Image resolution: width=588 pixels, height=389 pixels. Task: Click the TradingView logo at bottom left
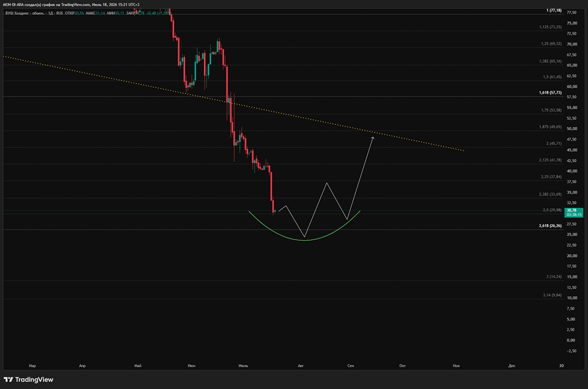pyautogui.click(x=28, y=380)
